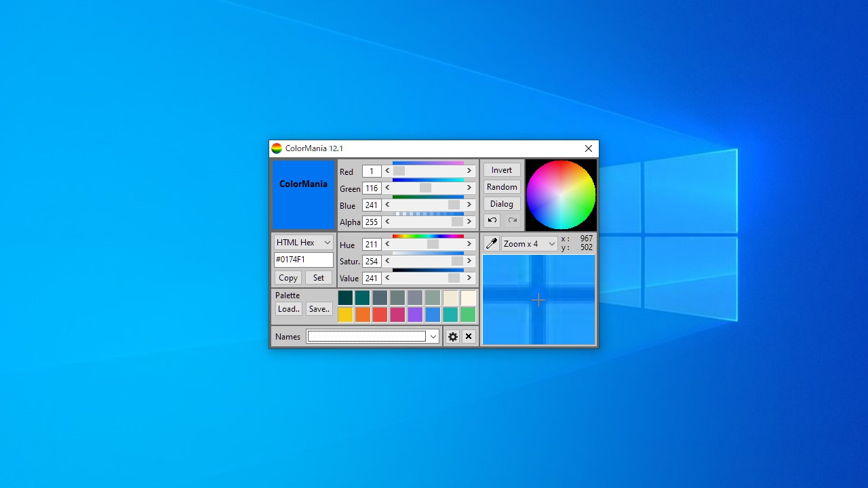
Task: Increase Saturation with its right arrow
Action: 469,261
